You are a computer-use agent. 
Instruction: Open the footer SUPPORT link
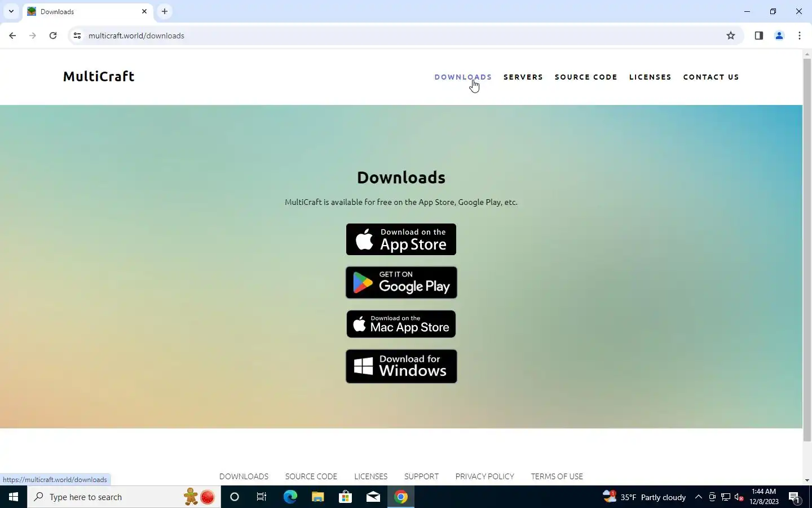[421, 476]
